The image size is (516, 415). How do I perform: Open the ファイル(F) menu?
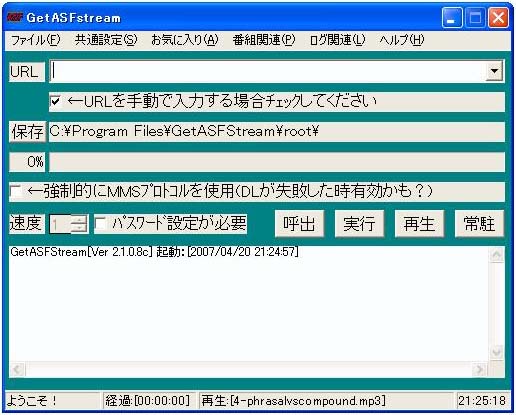[35, 40]
